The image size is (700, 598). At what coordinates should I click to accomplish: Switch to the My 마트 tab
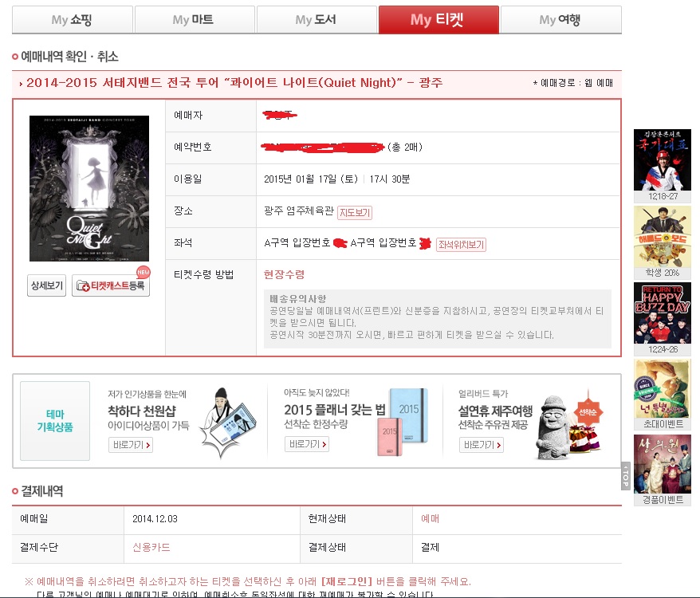click(x=195, y=20)
